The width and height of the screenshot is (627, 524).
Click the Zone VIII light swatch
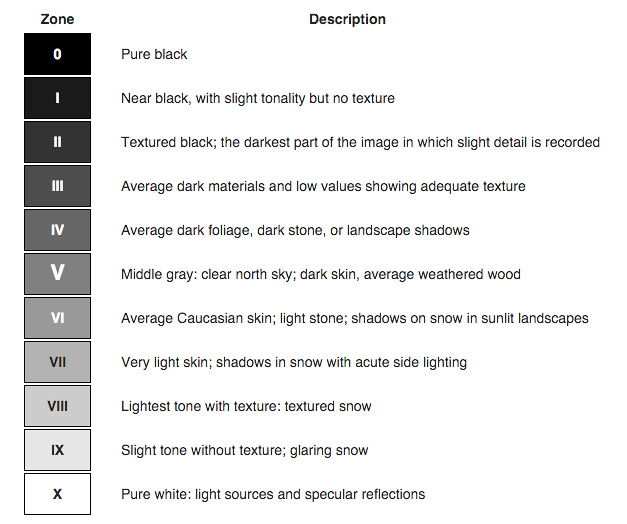[x=57, y=406]
